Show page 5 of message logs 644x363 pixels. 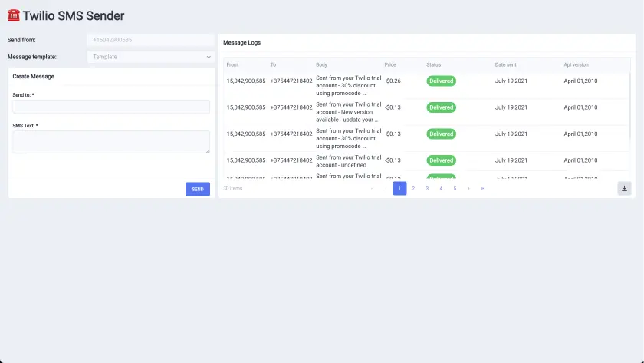tap(455, 188)
